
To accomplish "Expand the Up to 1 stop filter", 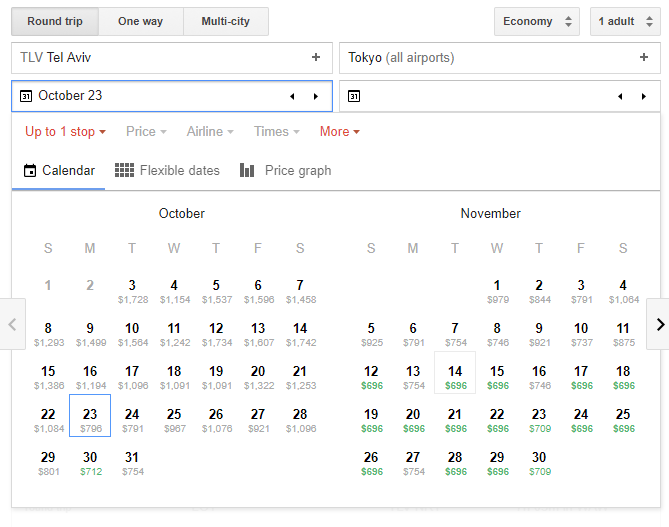I will pos(65,132).
